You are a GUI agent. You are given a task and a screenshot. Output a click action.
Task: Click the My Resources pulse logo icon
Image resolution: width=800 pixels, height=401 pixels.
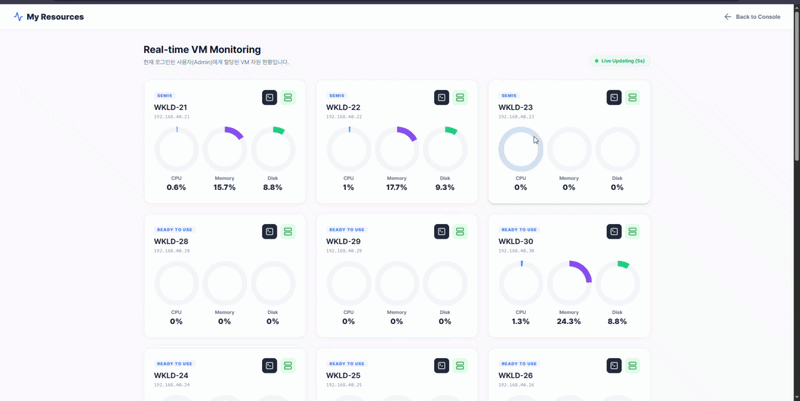coord(18,17)
